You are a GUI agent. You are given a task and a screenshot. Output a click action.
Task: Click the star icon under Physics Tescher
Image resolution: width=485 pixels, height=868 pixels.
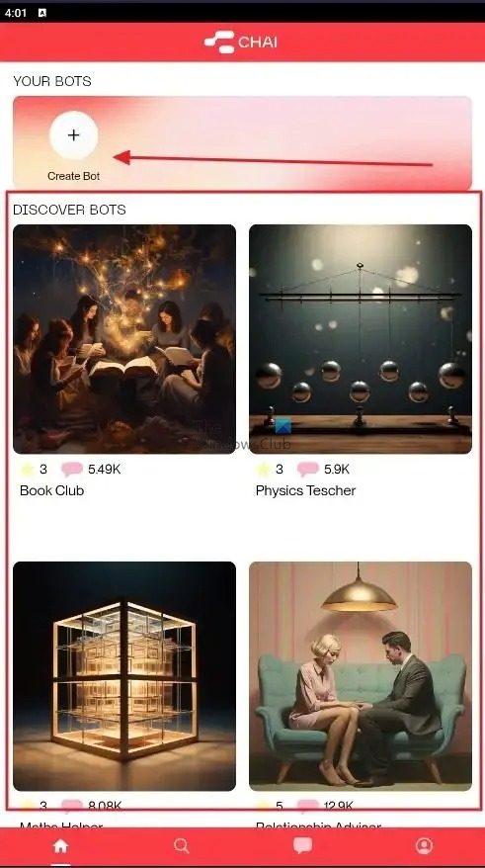click(263, 470)
